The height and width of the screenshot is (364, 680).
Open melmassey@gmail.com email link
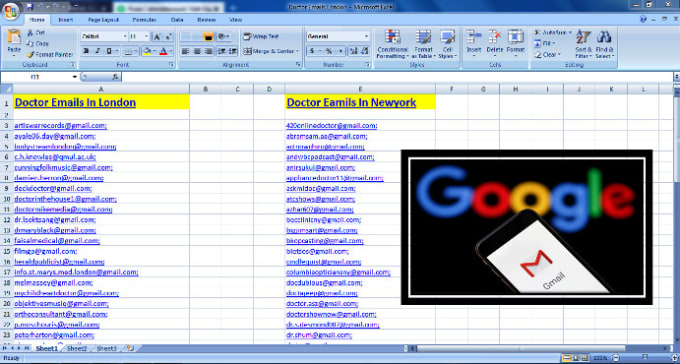[x=53, y=282]
